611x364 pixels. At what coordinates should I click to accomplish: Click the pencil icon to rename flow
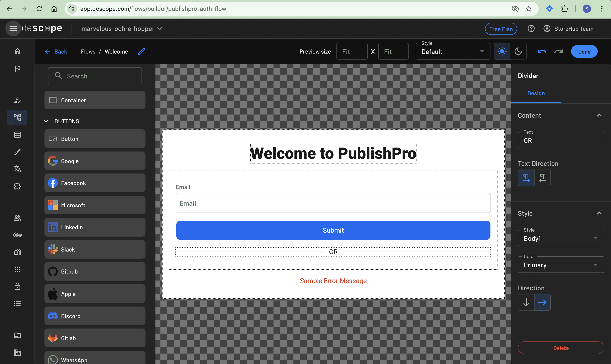point(142,51)
